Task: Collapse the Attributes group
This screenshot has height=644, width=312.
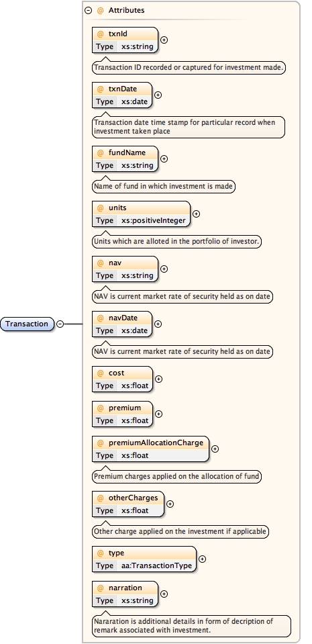Action: click(89, 10)
